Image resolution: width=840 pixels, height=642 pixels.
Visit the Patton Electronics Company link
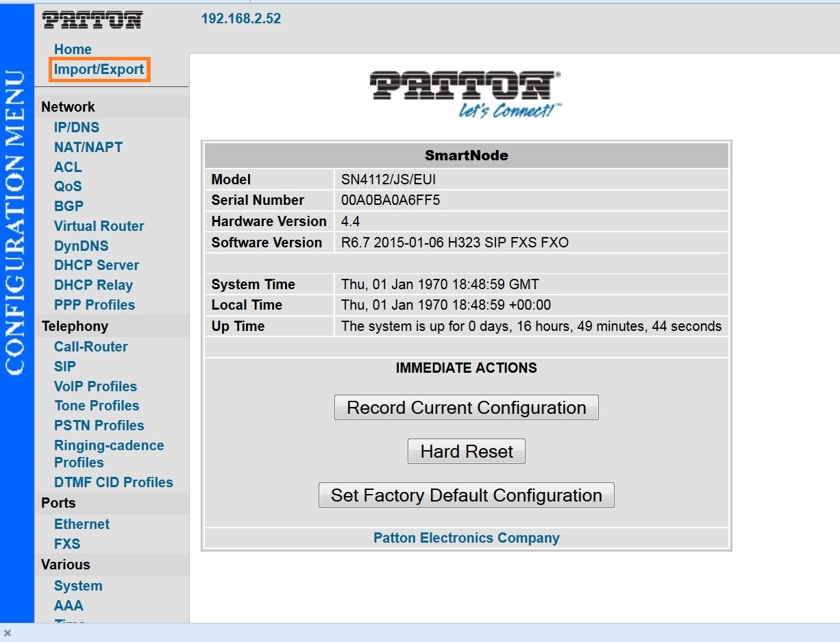(466, 538)
